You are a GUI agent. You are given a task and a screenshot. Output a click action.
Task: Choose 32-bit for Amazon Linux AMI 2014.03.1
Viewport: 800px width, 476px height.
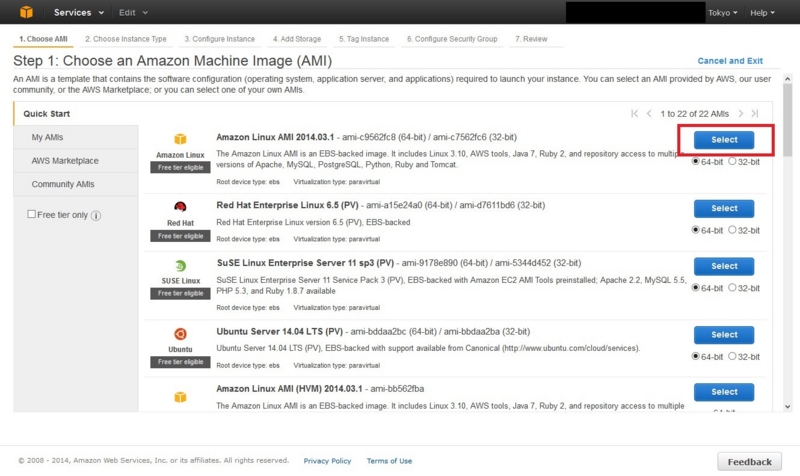tap(732, 161)
